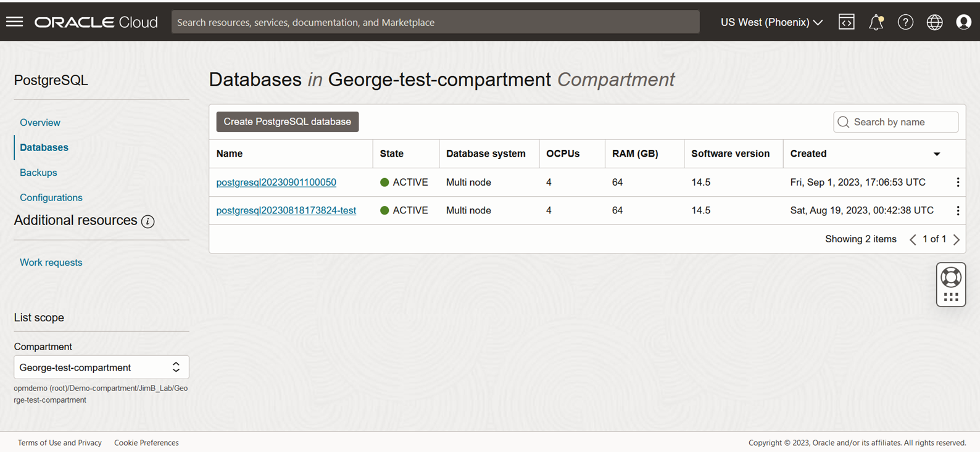
Task: Click the Additional resources info icon
Action: pyautogui.click(x=147, y=221)
